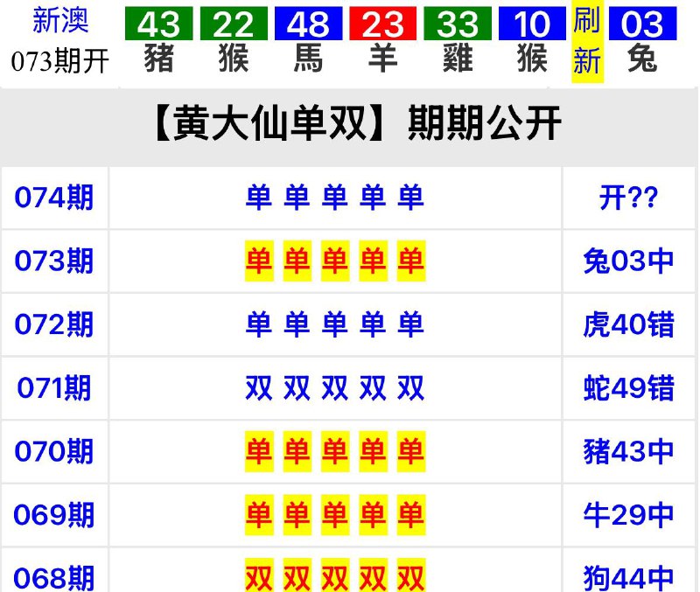This screenshot has width=700, height=592.
Task: Select the green number ball 43
Action: 159,24
